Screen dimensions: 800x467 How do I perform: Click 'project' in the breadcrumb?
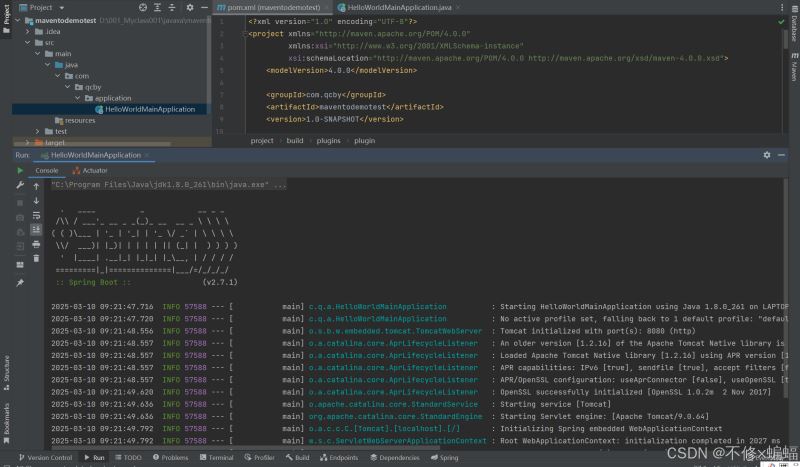(262, 141)
